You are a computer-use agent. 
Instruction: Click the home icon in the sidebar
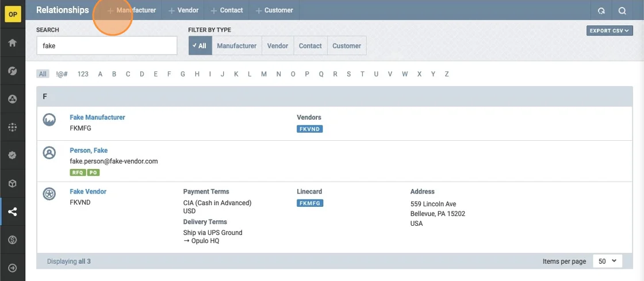(x=12, y=43)
